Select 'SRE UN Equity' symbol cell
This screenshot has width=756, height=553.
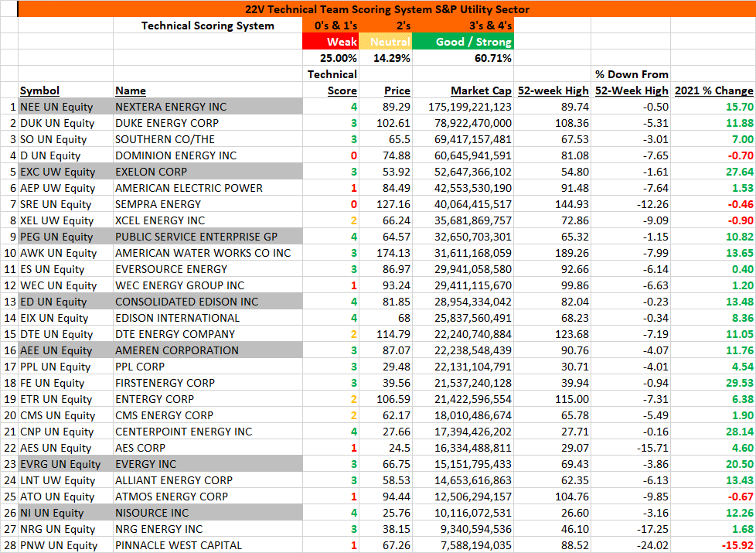[66, 204]
